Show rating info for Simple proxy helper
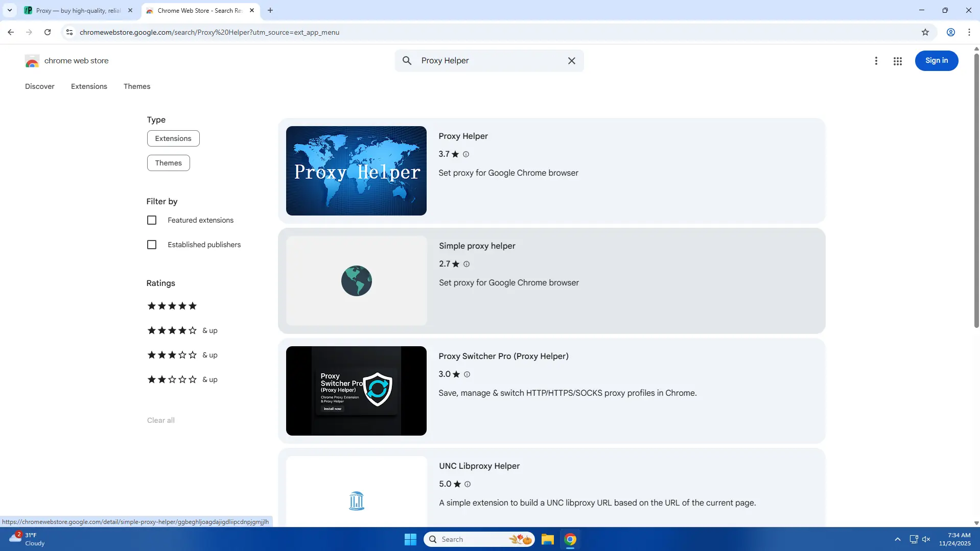This screenshot has height=551, width=980. coord(466,264)
